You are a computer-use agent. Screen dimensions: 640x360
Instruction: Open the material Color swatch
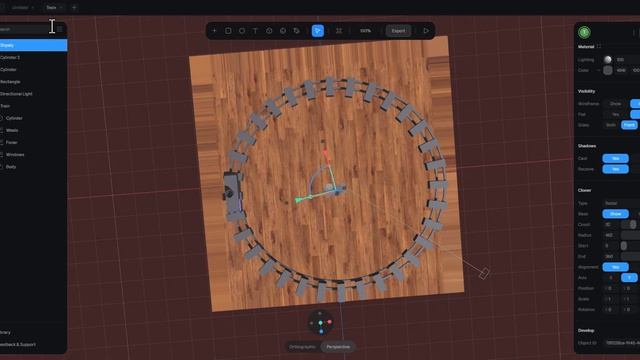[x=608, y=70]
